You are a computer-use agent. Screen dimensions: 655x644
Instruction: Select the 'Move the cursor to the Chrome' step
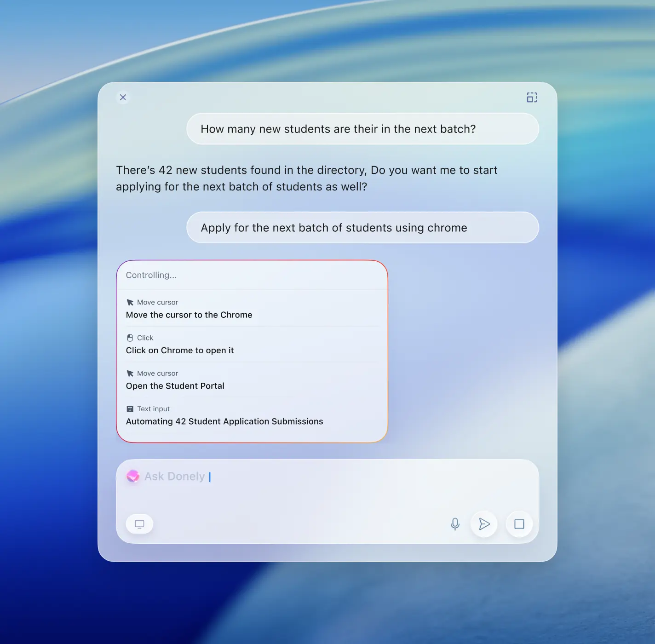point(189,315)
